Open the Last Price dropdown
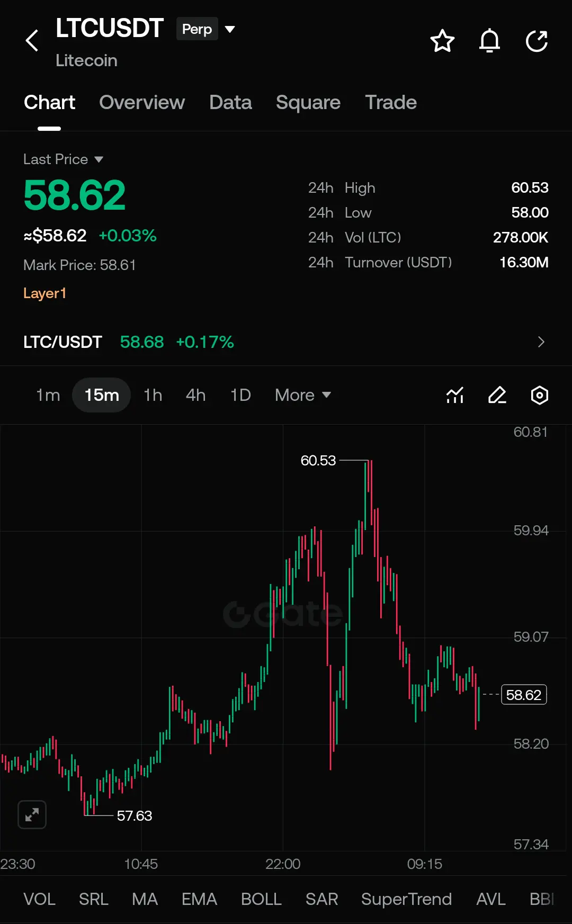Screen dimensions: 572x924 click(63, 159)
